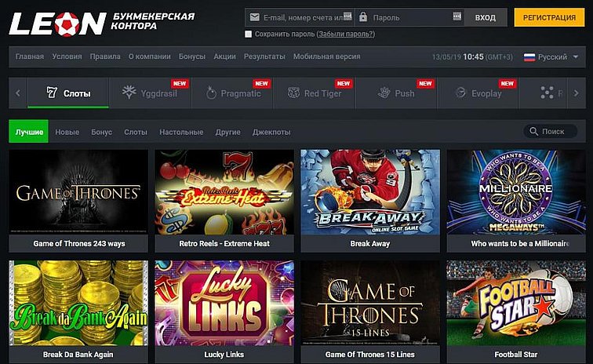Click the Забыли пароль link
Image resolution: width=593 pixels, height=364 pixels.
point(346,34)
